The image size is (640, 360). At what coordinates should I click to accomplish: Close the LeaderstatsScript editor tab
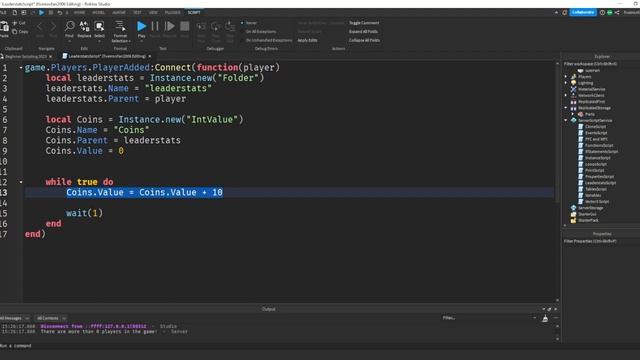coord(150,56)
